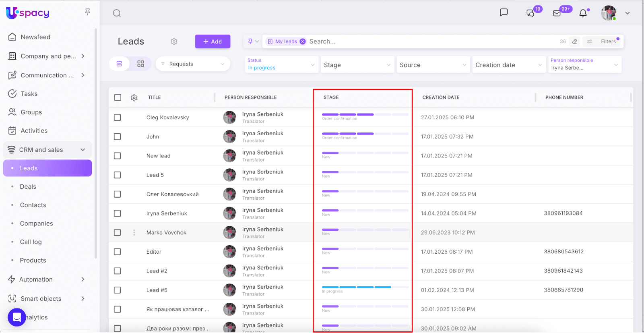Pin the sidebar with the pin icon

click(x=87, y=12)
